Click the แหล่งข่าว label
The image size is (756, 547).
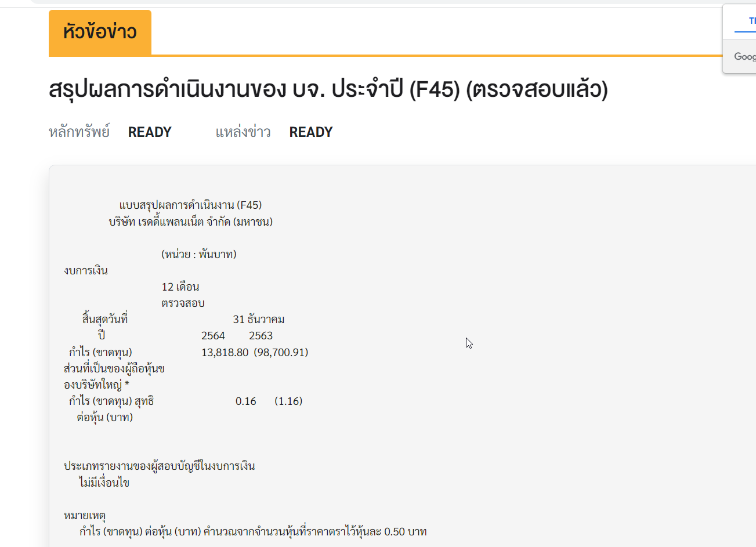click(x=243, y=132)
